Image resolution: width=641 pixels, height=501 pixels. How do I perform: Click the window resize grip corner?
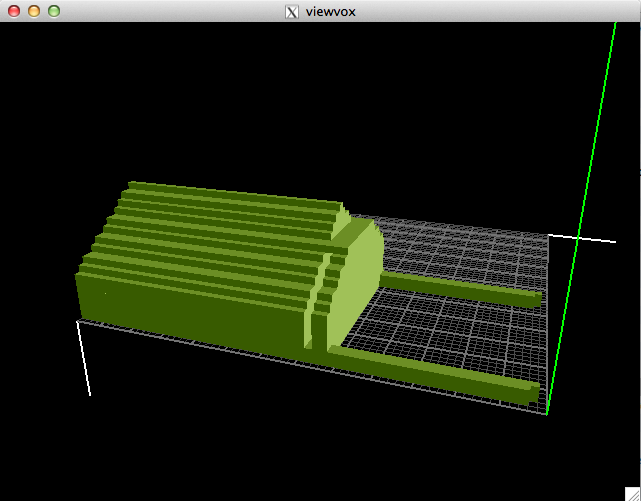tap(632, 494)
